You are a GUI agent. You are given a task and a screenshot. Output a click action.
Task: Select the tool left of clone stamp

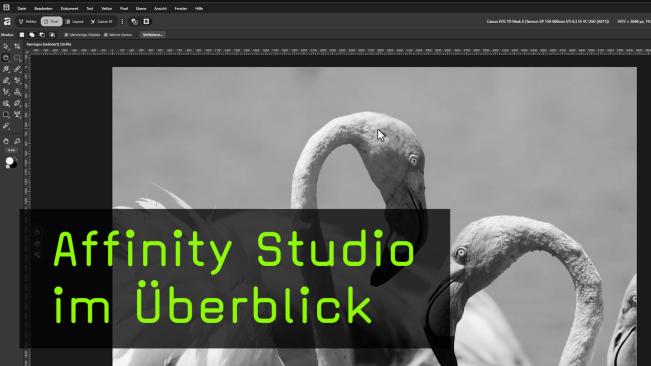tap(6, 92)
